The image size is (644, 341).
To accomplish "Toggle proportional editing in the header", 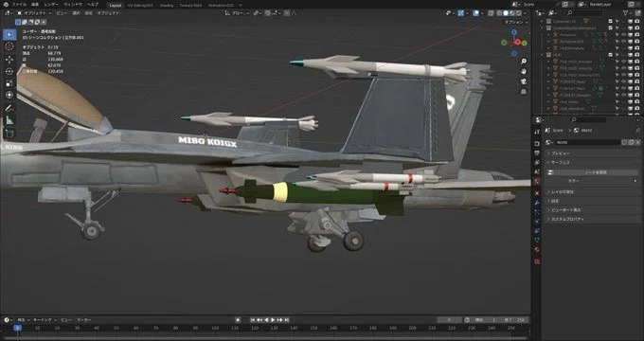I will [287, 13].
